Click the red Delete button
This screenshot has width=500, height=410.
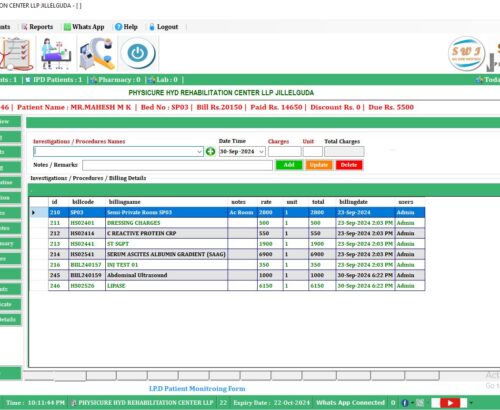[x=349, y=165]
